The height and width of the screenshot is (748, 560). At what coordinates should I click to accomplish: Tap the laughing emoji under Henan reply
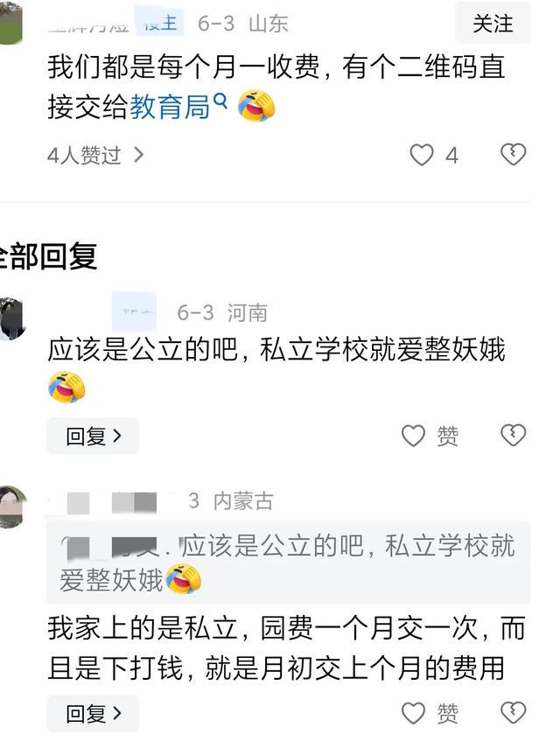pos(66,388)
